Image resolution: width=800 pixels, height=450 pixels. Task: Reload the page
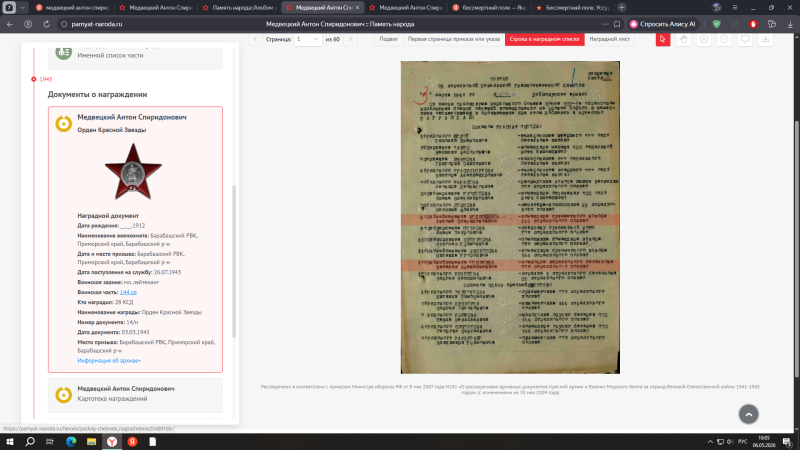coord(46,24)
